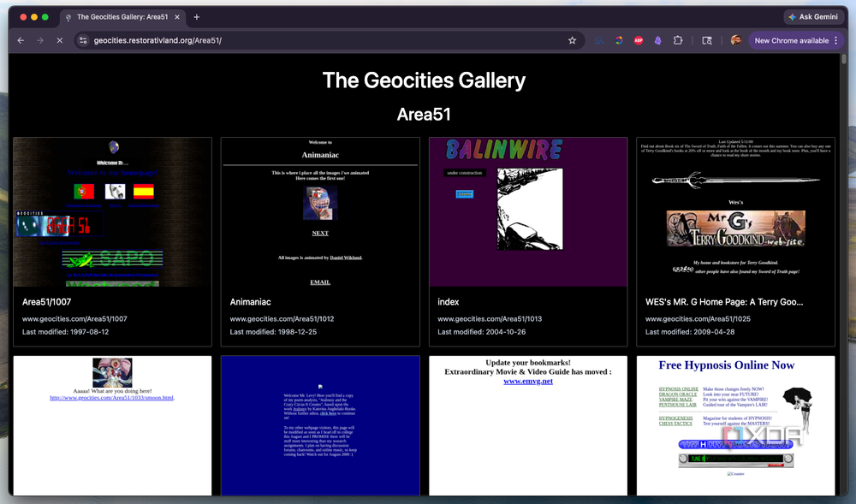Viewport: 856px width, 504px height.
Task: Click the Area51/1007 card title
Action: tap(46, 302)
